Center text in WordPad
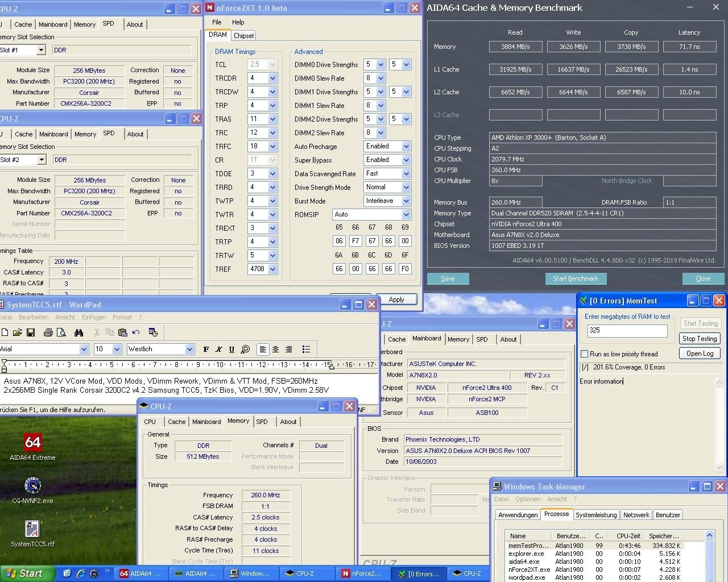 click(276, 350)
